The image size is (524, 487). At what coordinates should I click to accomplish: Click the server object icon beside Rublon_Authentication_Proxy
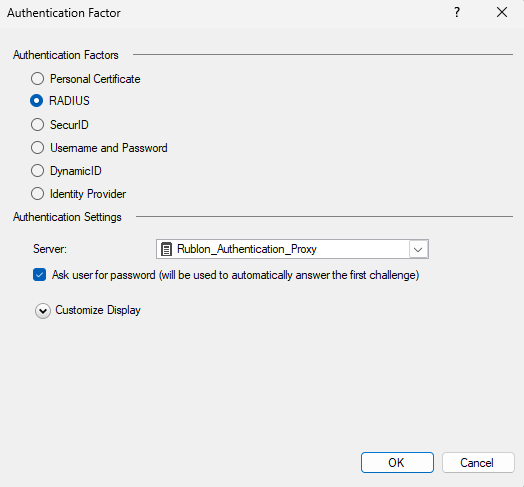pos(166,249)
